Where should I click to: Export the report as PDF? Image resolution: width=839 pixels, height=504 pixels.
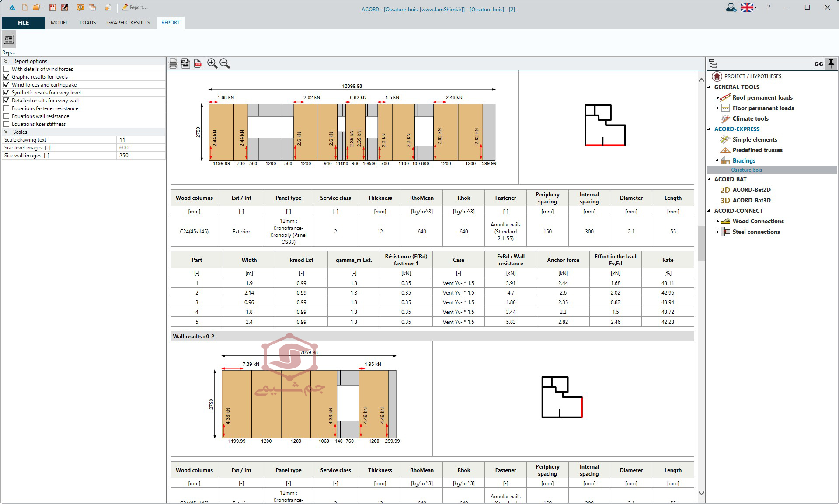[x=198, y=63]
